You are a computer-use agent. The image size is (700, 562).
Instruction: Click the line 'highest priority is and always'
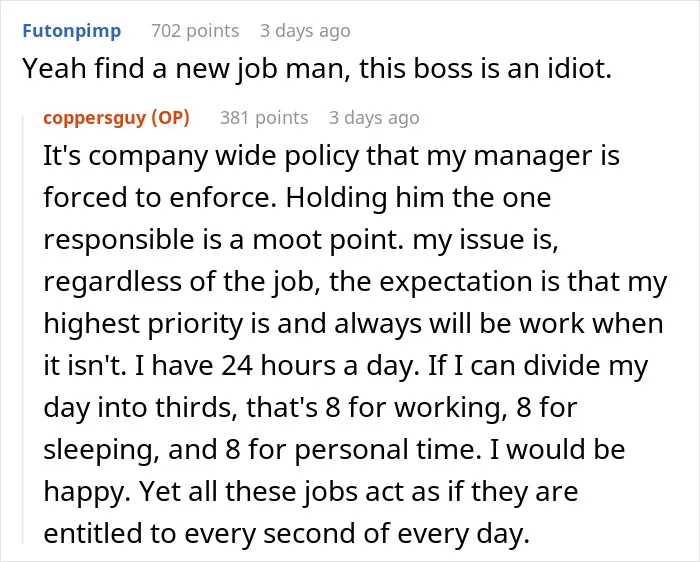(x=353, y=324)
